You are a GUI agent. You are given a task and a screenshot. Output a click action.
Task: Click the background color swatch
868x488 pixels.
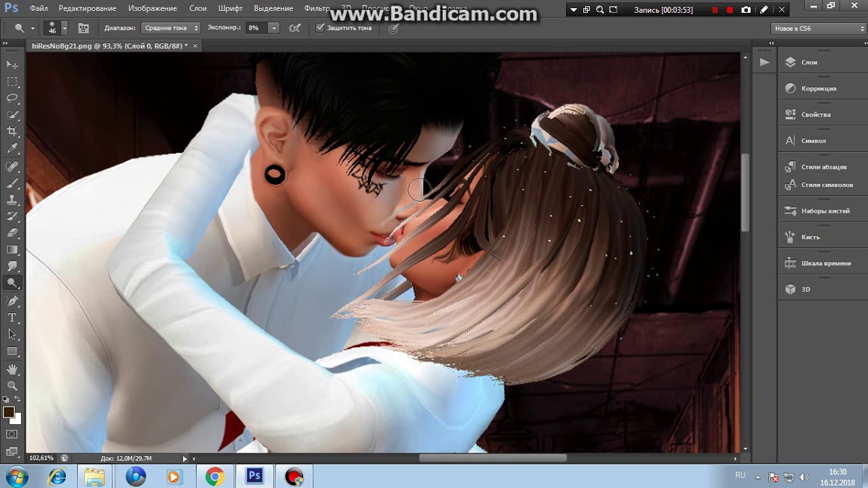pos(18,420)
